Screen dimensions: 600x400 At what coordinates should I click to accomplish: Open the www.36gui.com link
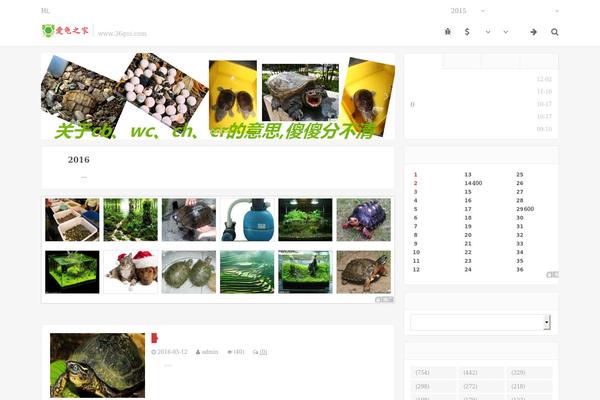[x=122, y=33]
